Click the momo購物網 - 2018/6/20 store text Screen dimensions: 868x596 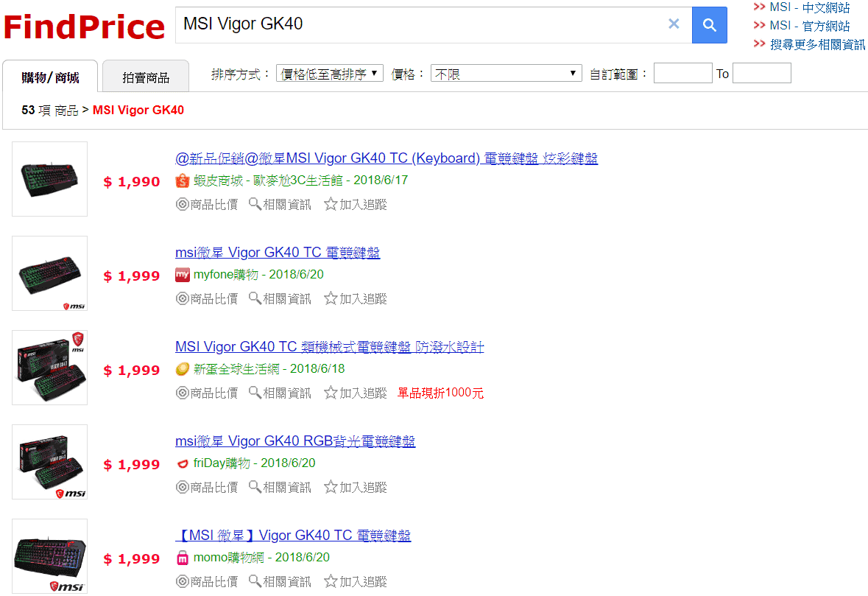261,557
